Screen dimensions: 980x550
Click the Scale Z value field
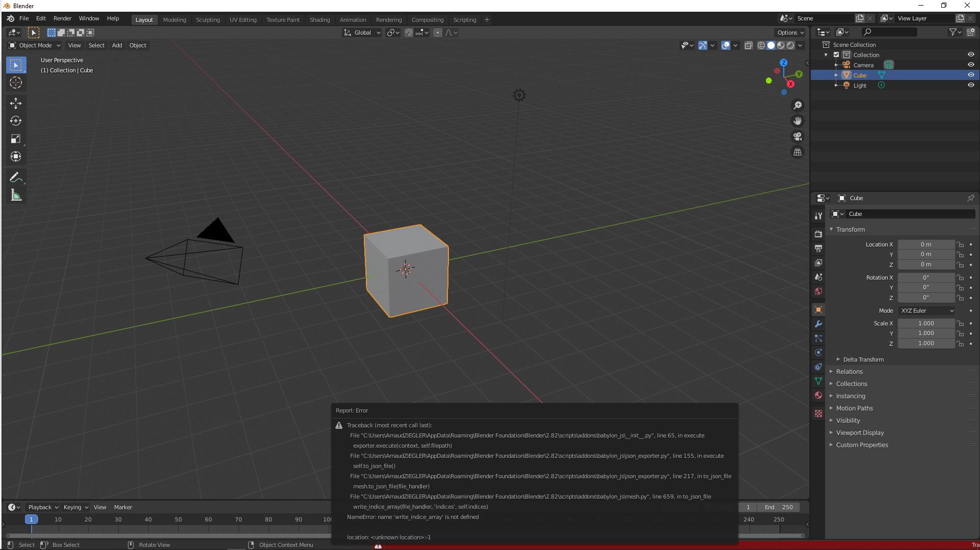[926, 344]
